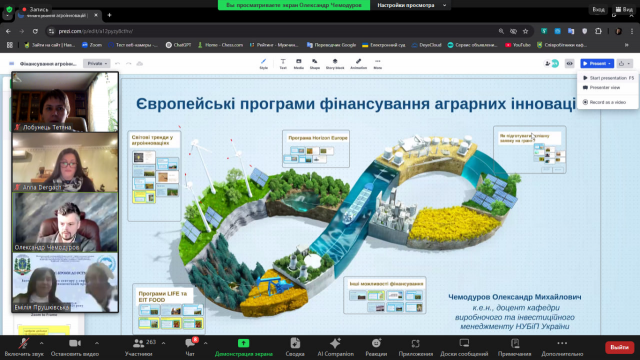Open Дополнительно more options
Screen dimensions: 640x360
(562, 347)
